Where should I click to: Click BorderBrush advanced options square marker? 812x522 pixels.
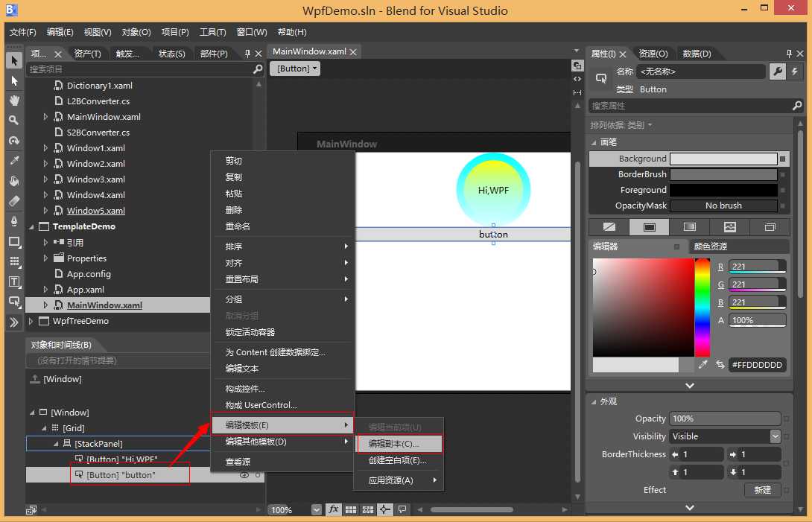(x=782, y=174)
